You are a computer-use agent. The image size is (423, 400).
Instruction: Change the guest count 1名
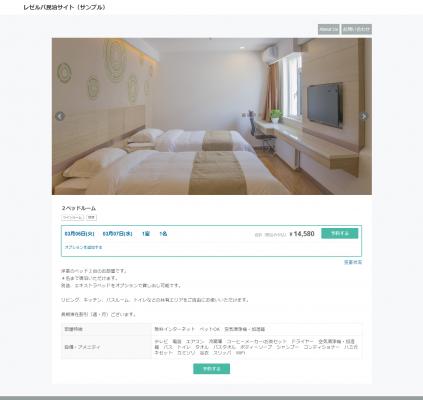coord(163,234)
